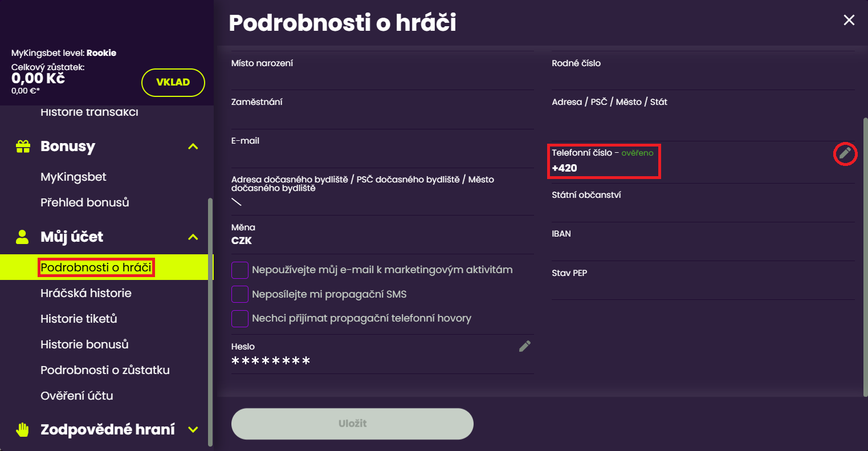Enable the no promotional phone calls checkbox
Screen dimensions: 868x451
point(240,318)
